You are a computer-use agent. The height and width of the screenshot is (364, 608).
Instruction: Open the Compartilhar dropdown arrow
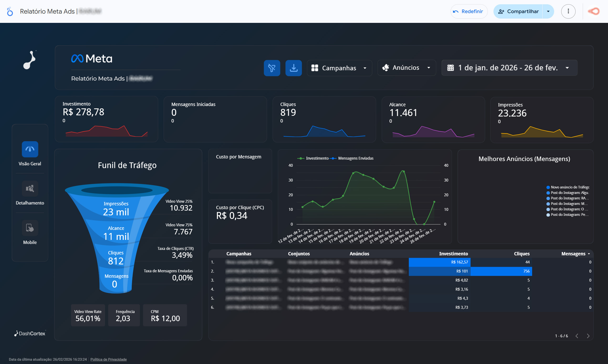(548, 11)
